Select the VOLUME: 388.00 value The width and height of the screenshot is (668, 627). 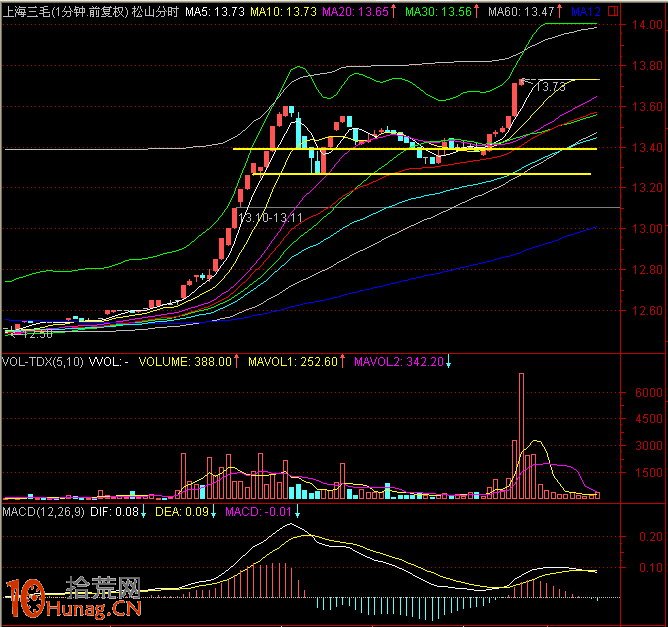coord(185,362)
